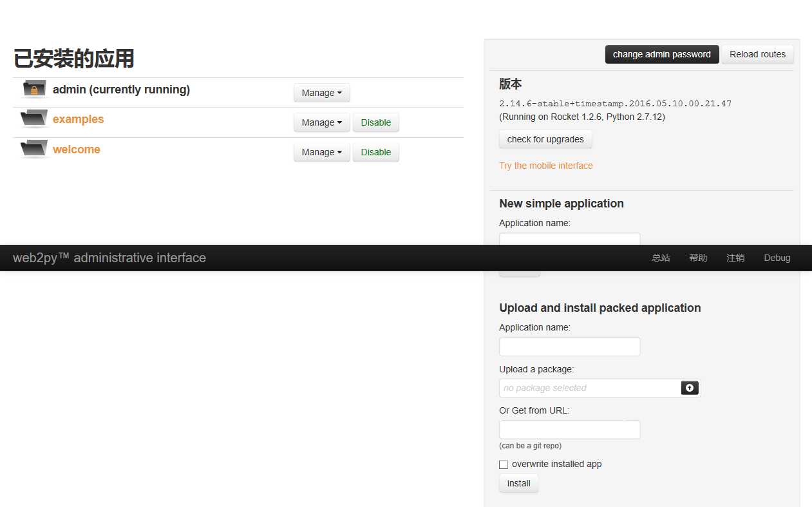The height and width of the screenshot is (507, 812).
Task: Toggle overwrite installed app checkbox
Action: pos(504,464)
